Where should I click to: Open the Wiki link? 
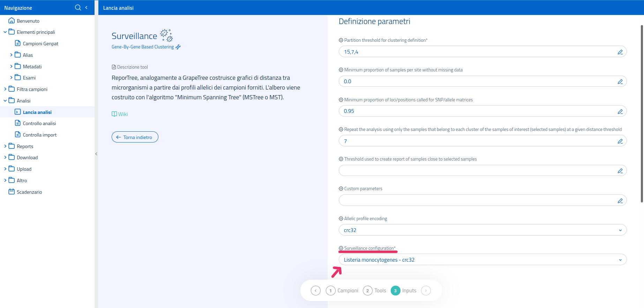point(120,114)
